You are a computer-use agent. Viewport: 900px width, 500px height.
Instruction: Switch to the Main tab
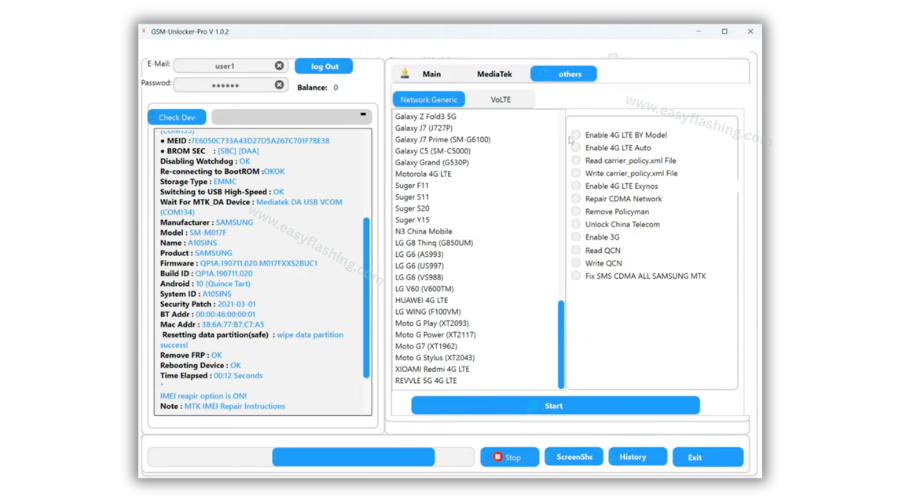pos(432,74)
